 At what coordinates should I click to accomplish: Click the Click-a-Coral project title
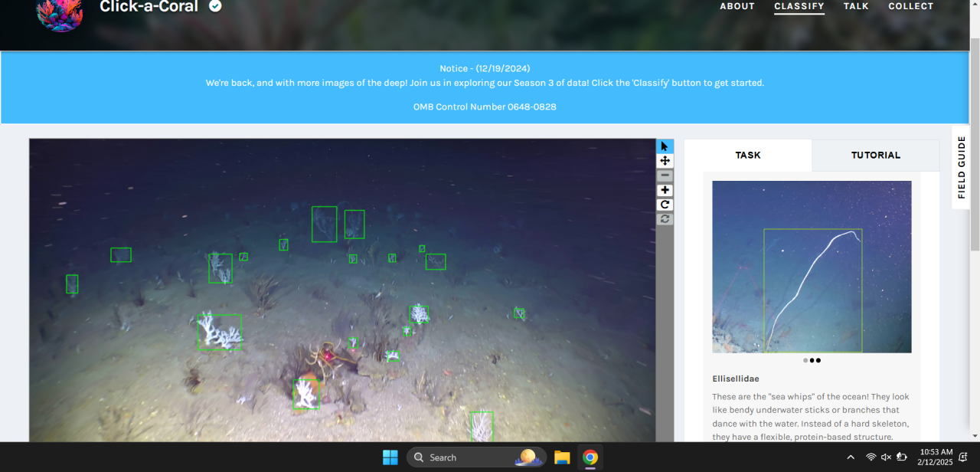(x=149, y=7)
